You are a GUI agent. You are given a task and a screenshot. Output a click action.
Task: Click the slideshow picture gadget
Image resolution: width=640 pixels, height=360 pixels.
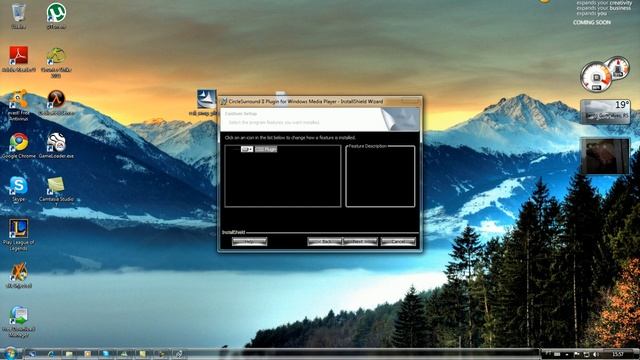pos(605,156)
